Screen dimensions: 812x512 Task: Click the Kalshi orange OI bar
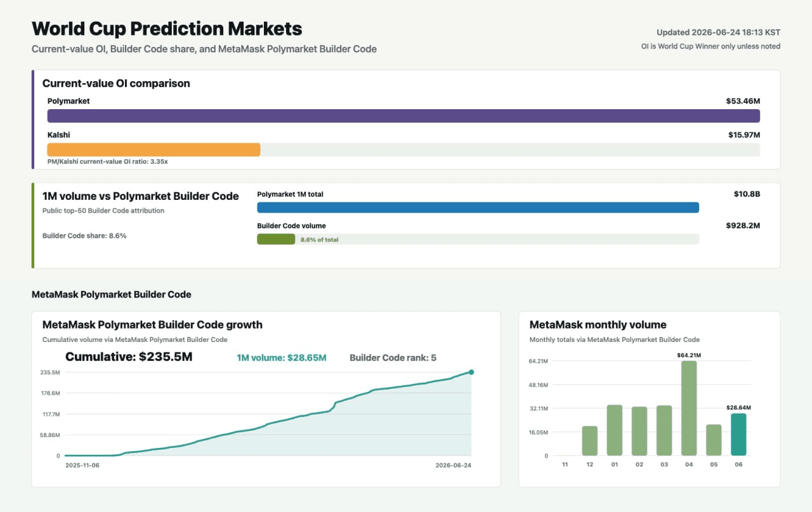(154, 150)
